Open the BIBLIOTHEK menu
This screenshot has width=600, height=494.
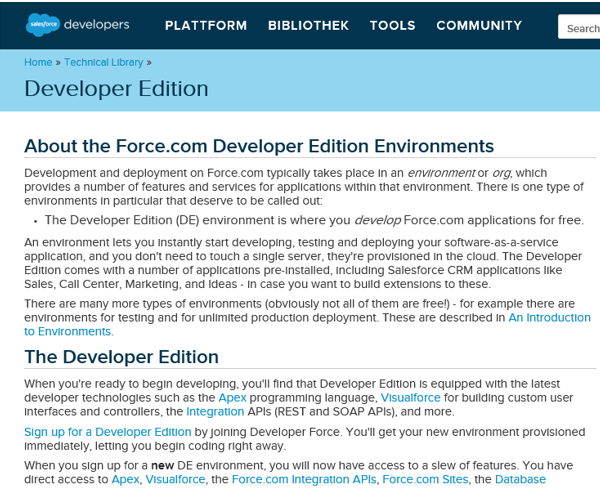point(308,26)
